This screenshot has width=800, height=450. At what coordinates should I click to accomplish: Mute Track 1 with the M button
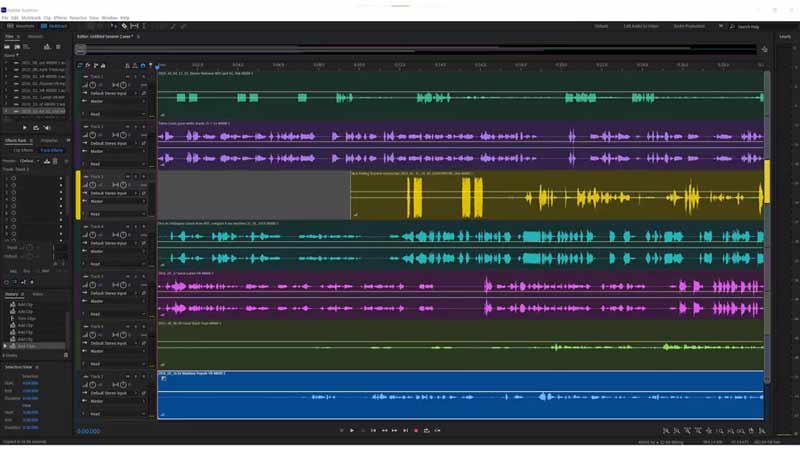pos(128,75)
